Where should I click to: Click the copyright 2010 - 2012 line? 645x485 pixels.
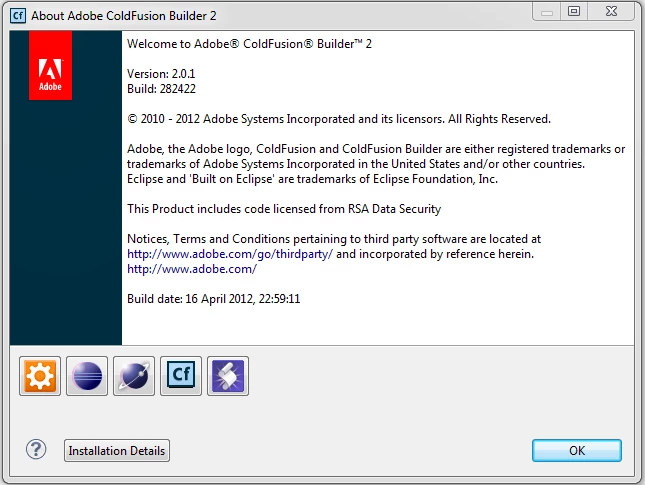pyautogui.click(x=339, y=119)
